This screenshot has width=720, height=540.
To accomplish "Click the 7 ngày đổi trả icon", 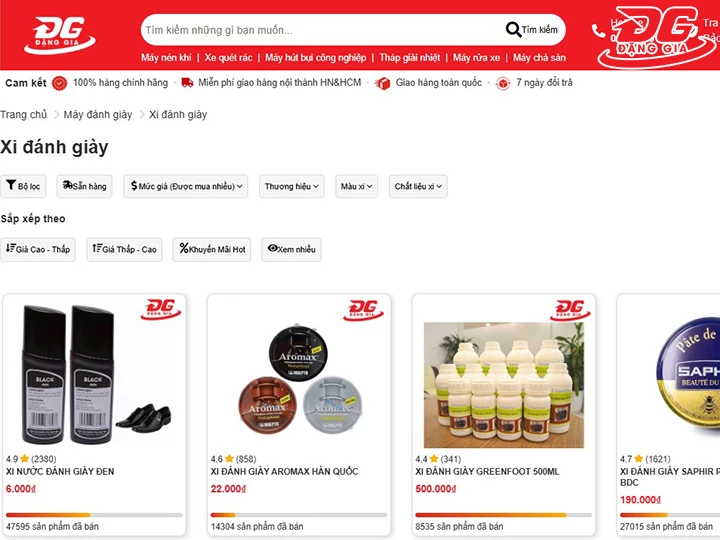I will click(x=503, y=84).
